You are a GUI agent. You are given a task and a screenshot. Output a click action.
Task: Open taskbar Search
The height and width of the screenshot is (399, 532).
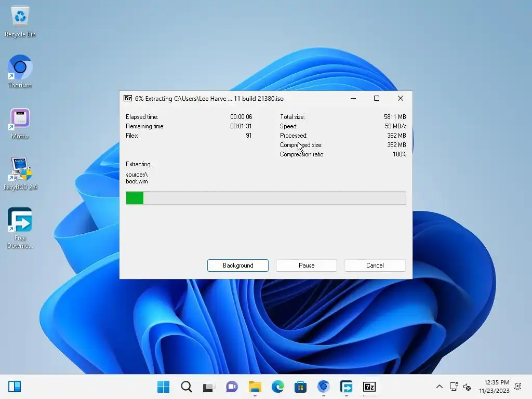(187, 387)
